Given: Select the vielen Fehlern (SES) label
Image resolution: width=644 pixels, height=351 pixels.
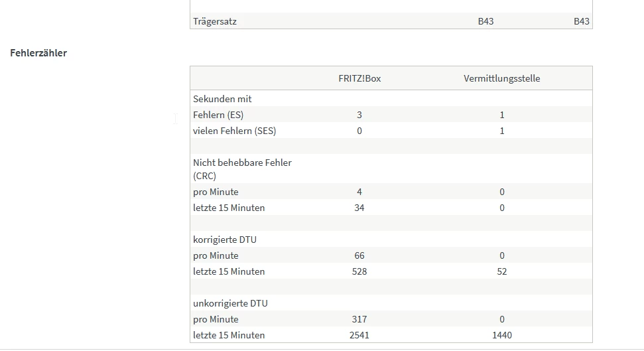Looking at the screenshot, I should 235,131.
